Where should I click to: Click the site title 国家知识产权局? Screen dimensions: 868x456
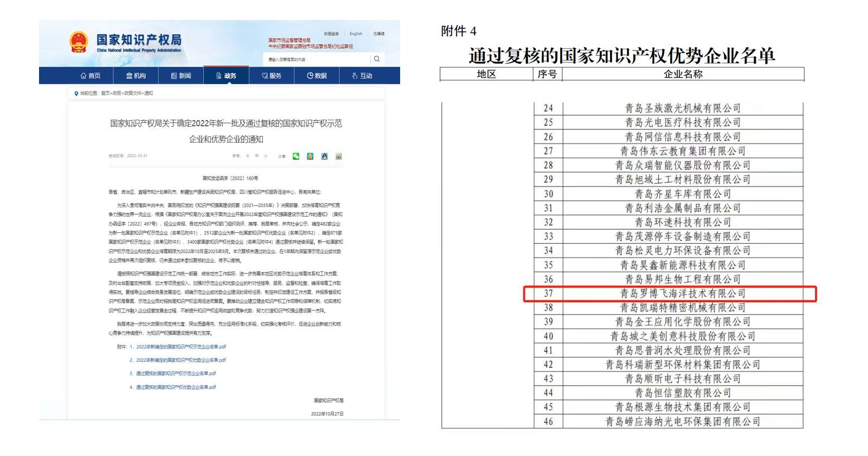pos(139,40)
